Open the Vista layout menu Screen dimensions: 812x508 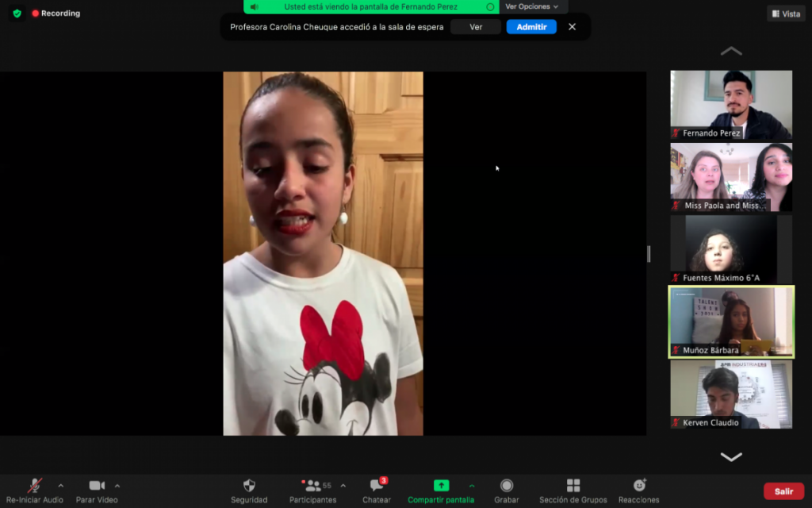(x=786, y=13)
